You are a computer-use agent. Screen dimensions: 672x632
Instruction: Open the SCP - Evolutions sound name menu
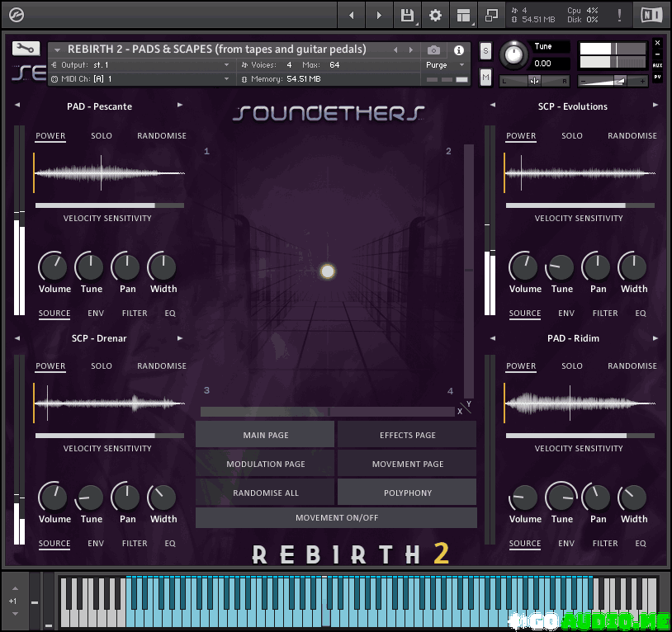tap(573, 106)
